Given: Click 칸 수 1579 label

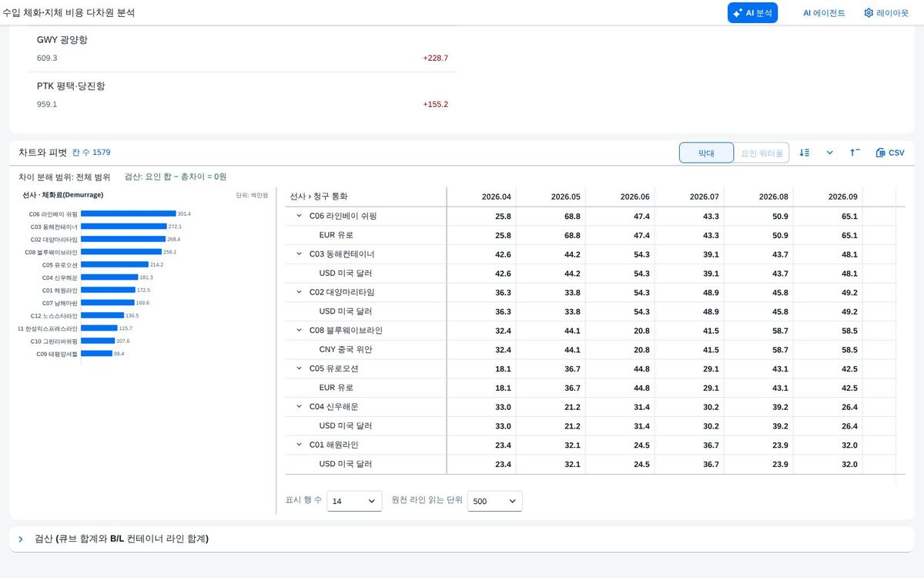Looking at the screenshot, I should point(91,153).
